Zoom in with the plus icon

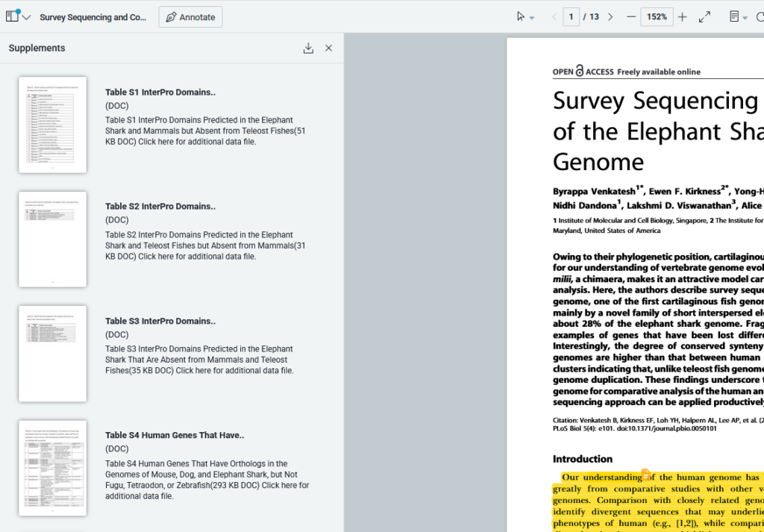pos(682,17)
